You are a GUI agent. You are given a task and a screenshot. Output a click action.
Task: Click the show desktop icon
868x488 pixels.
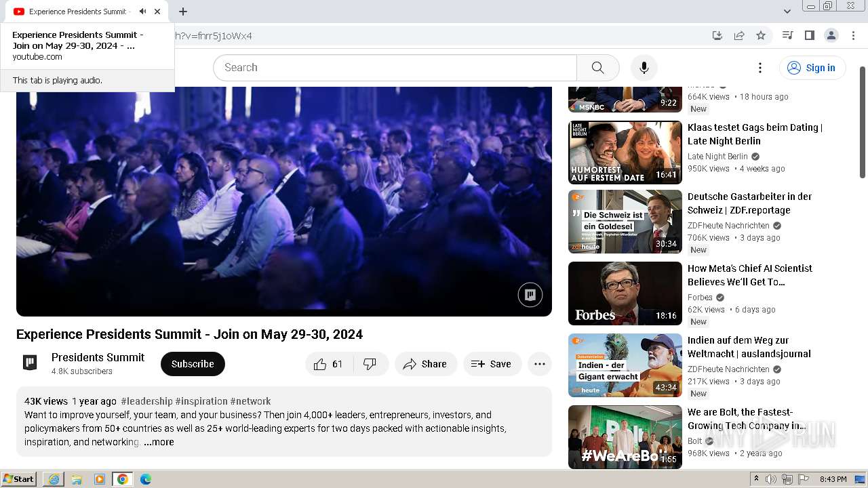tap(861, 479)
